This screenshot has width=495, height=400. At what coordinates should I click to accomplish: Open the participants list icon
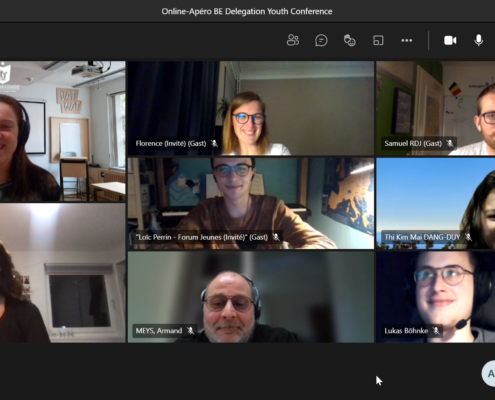click(x=293, y=40)
